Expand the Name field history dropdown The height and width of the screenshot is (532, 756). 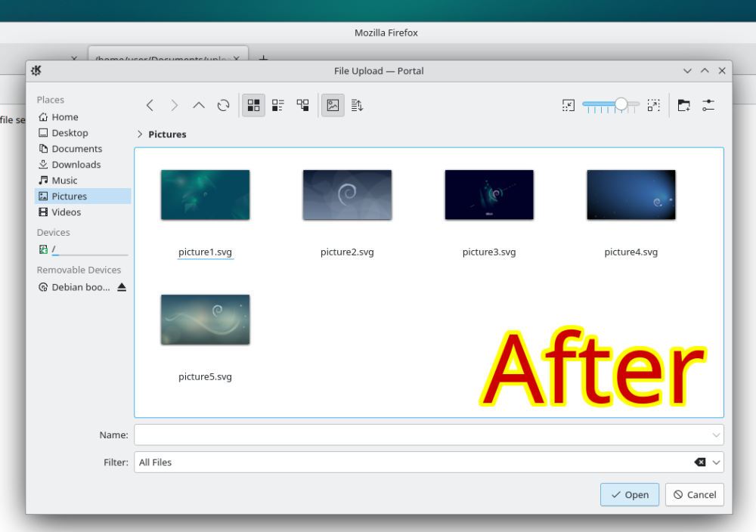coord(715,435)
